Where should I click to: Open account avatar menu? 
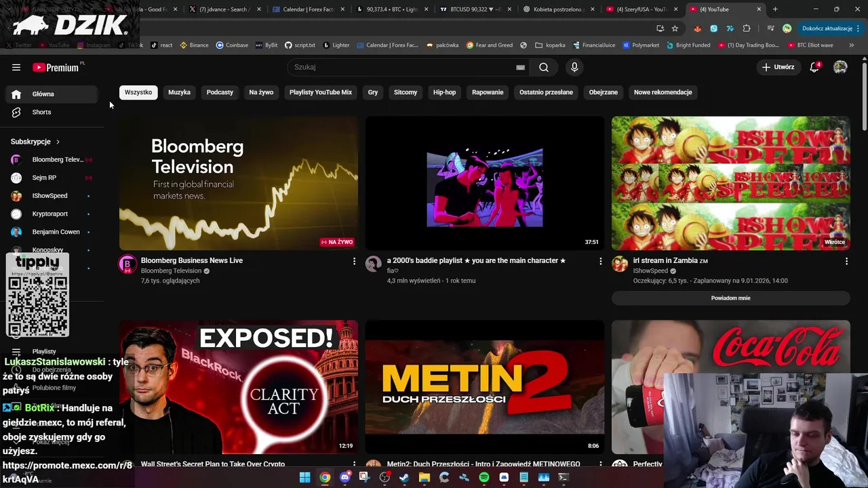pos(840,67)
